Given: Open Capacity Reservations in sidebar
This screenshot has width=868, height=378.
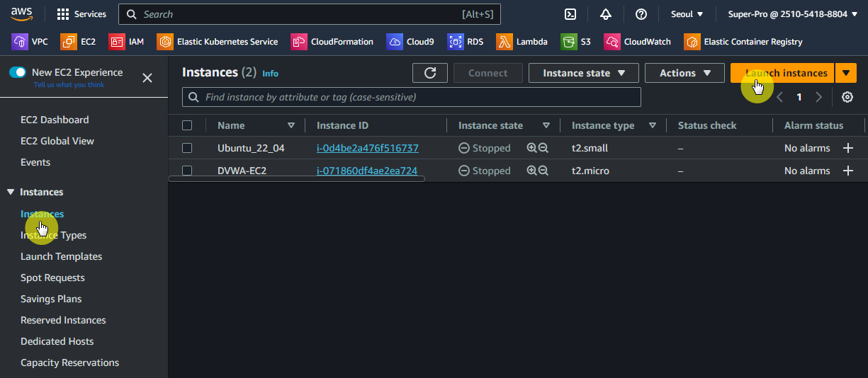Looking at the screenshot, I should (69, 362).
